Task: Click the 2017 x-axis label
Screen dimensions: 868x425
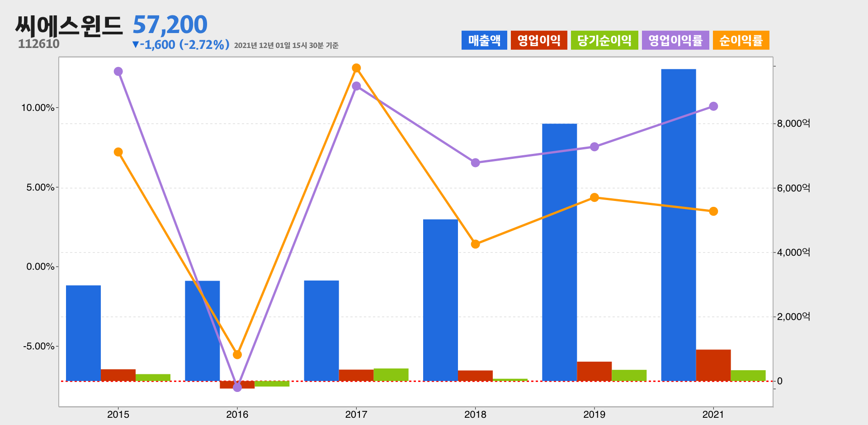Action: tap(356, 414)
